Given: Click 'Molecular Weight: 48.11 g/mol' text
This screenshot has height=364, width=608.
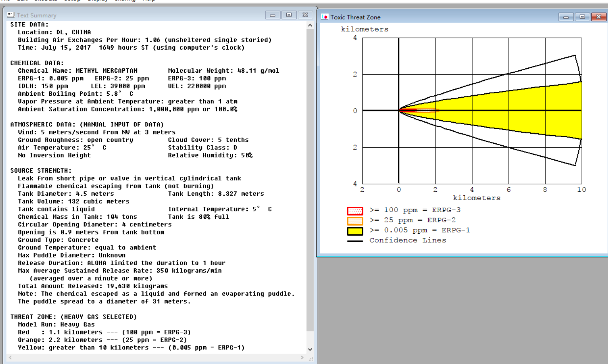Looking at the screenshot, I should point(224,71).
